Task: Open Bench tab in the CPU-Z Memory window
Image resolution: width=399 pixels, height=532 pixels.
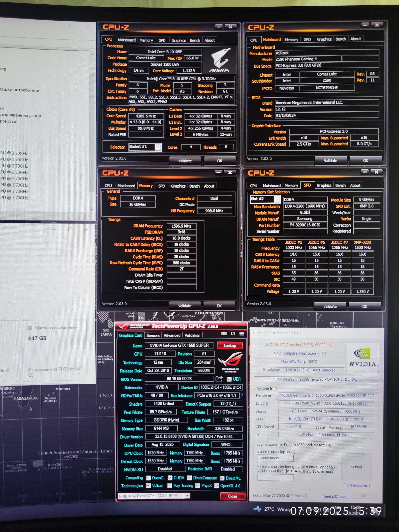Action: coord(194,186)
